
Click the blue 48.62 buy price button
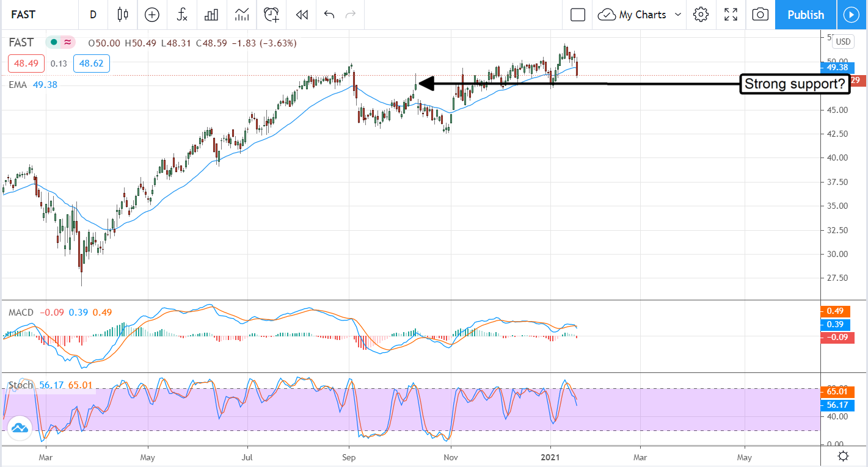(92, 63)
